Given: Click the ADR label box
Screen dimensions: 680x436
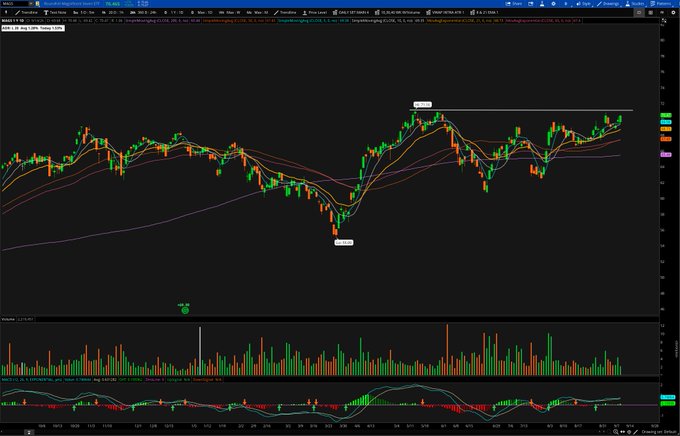Looking at the screenshot, I should pos(33,28).
